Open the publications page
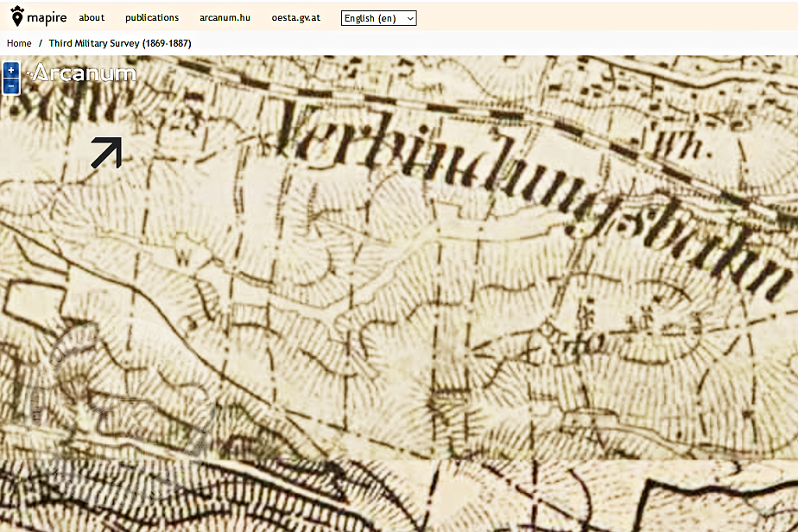The width and height of the screenshot is (798, 532). [152, 18]
